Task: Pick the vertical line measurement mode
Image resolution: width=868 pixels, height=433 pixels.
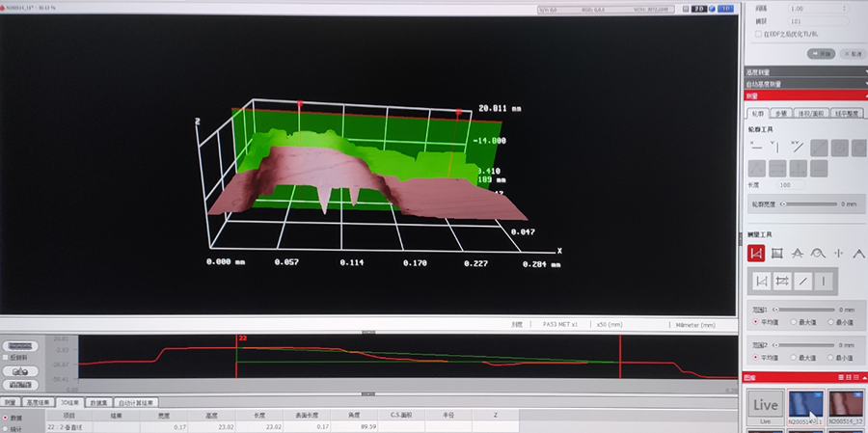Action: pyautogui.click(x=825, y=281)
